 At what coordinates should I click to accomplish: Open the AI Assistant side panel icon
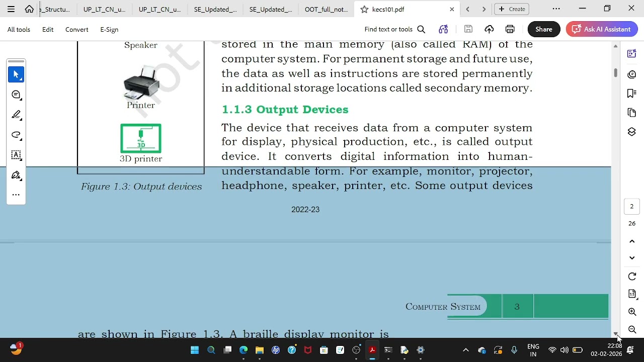632,54
